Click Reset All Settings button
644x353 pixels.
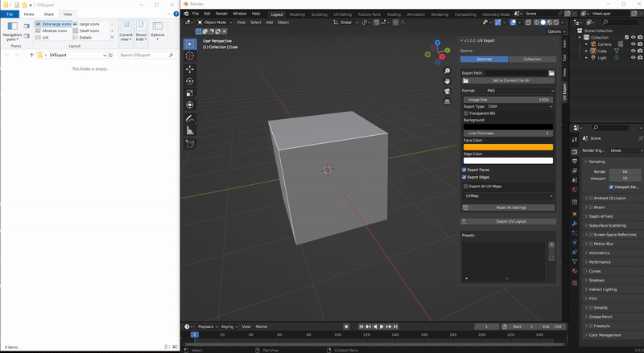coord(509,207)
